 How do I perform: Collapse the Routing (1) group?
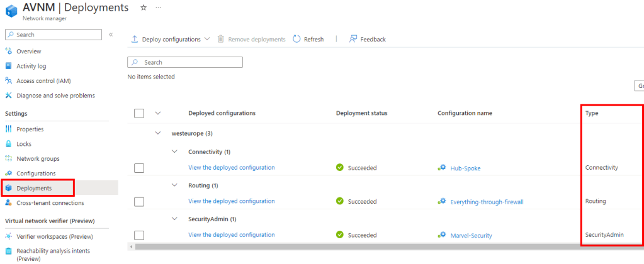pyautogui.click(x=175, y=185)
